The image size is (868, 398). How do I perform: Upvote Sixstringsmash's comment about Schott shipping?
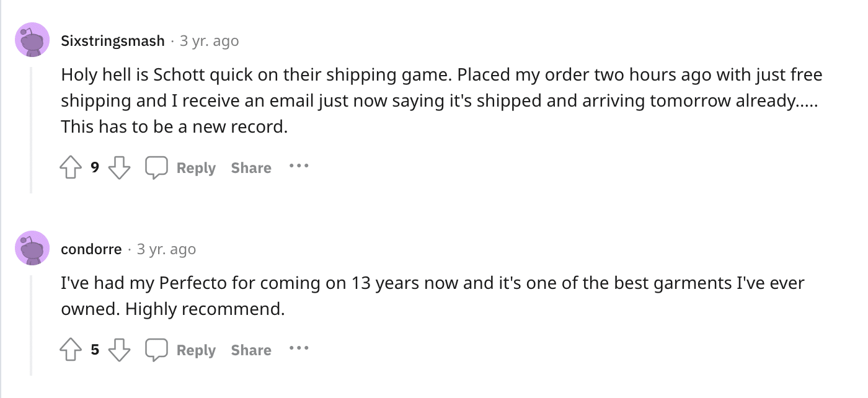(x=71, y=167)
